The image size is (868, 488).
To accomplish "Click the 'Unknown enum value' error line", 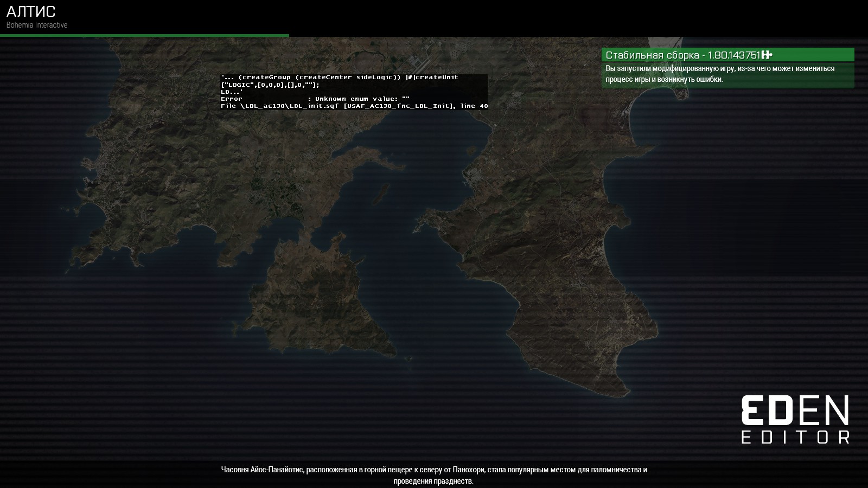I will pyautogui.click(x=315, y=99).
